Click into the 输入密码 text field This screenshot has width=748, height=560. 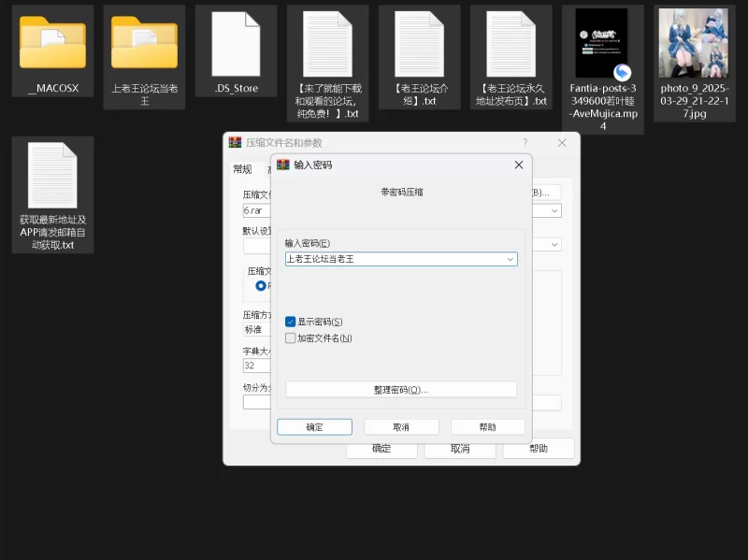[x=393, y=259]
